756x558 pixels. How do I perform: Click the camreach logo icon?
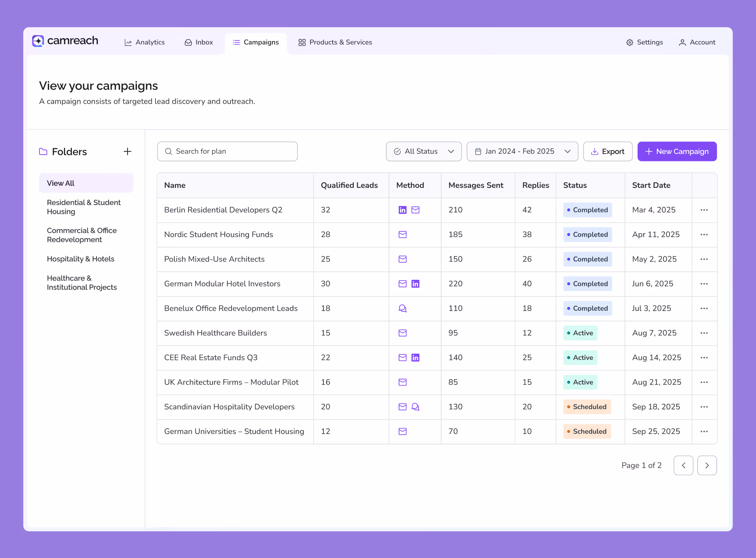38,41
